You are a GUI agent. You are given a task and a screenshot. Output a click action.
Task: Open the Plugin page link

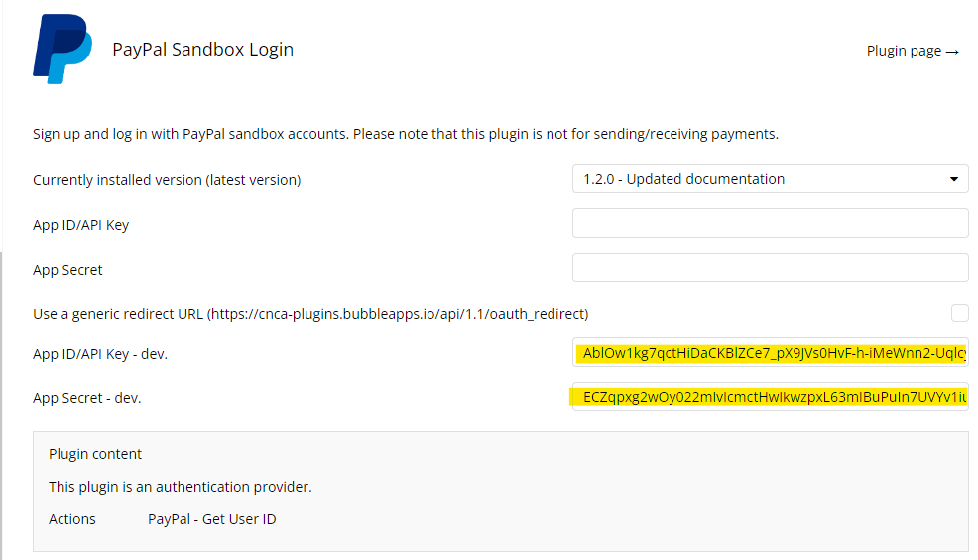[x=913, y=51]
